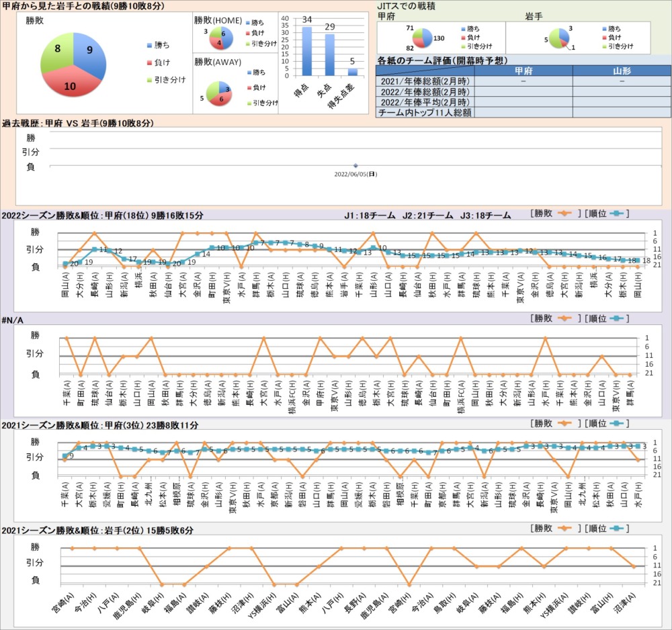
Task: Click the 各紙のチーム評価(開幕時予想) heading
Action: (x=442, y=60)
